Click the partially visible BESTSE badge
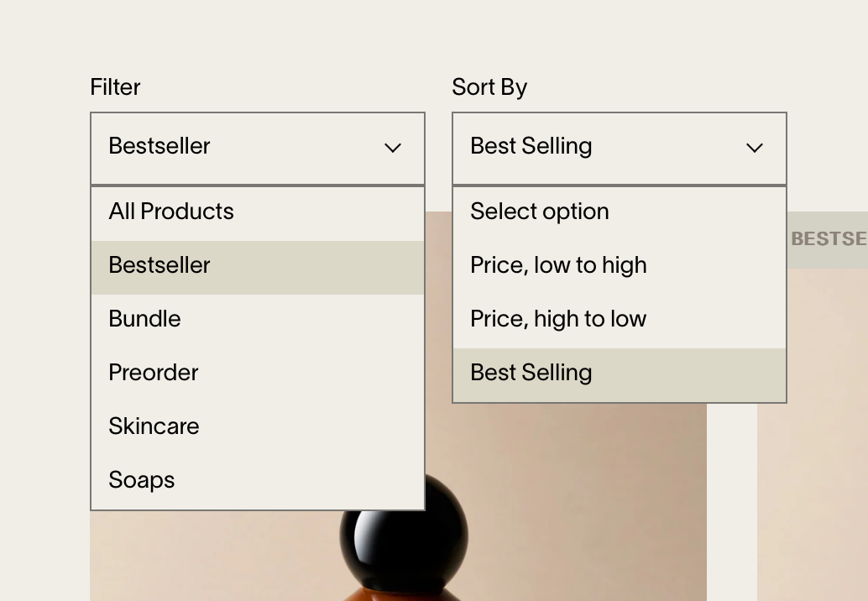Screen dimensions: 868x601 coord(829,239)
